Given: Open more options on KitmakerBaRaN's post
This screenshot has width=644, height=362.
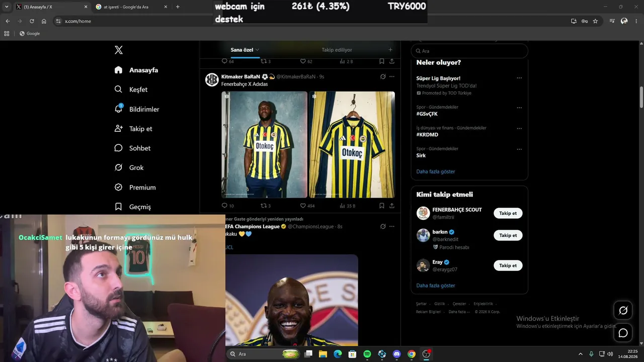Looking at the screenshot, I should tap(392, 76).
